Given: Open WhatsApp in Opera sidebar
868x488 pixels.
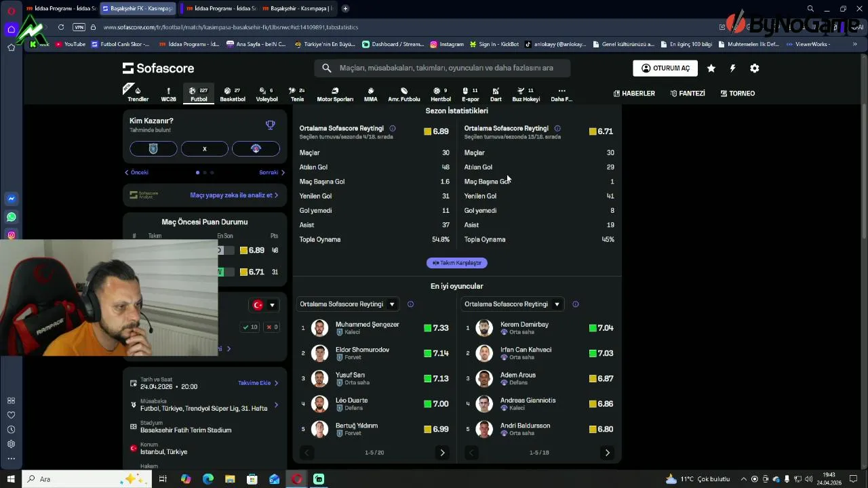Looking at the screenshot, I should (x=12, y=217).
